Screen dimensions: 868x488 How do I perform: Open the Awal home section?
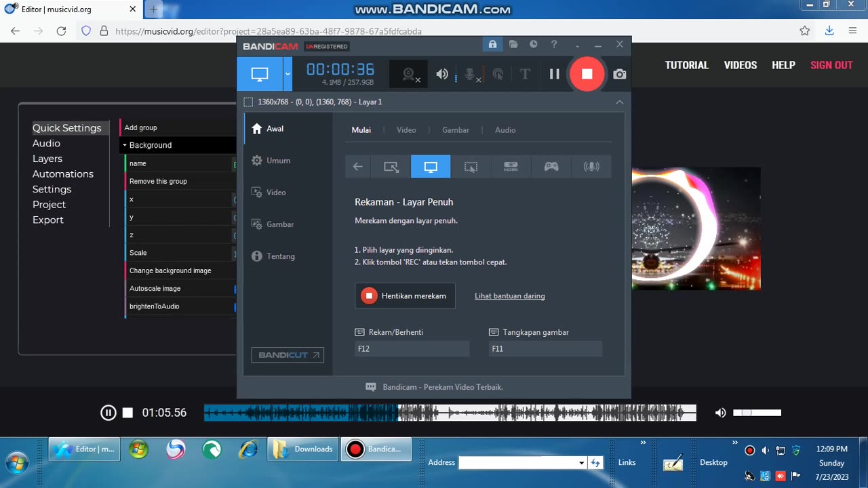point(288,129)
